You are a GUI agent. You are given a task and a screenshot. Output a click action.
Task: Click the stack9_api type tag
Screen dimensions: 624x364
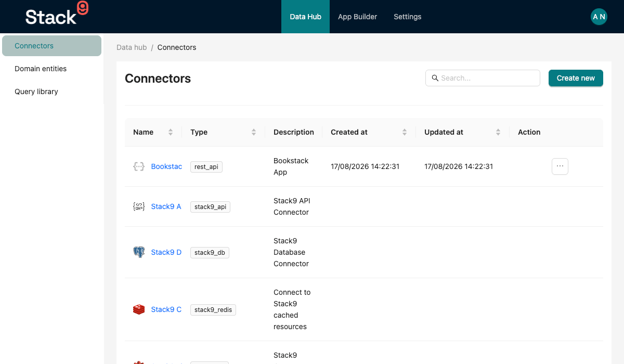[210, 207]
